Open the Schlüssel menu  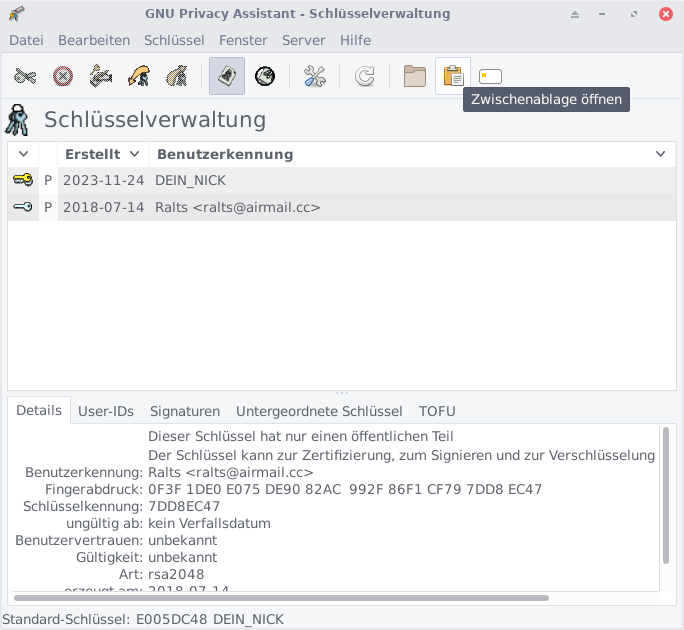point(174,40)
